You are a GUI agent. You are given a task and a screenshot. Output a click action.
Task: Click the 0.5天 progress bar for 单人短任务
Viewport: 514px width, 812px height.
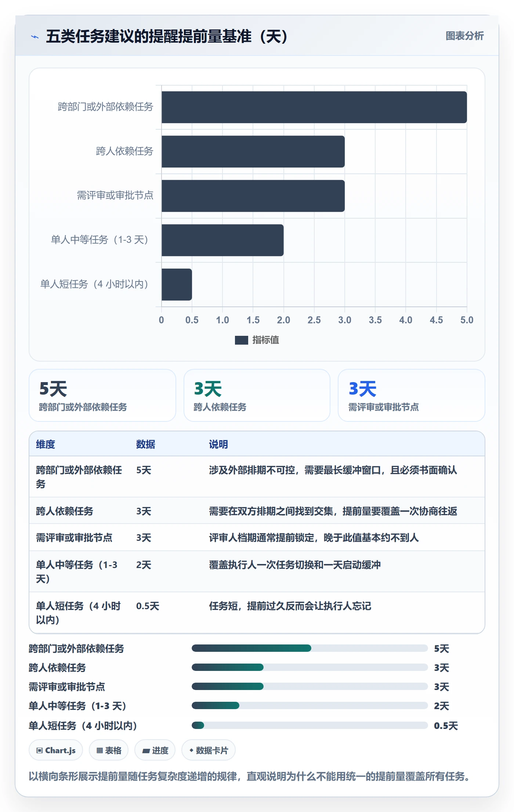pos(310,725)
